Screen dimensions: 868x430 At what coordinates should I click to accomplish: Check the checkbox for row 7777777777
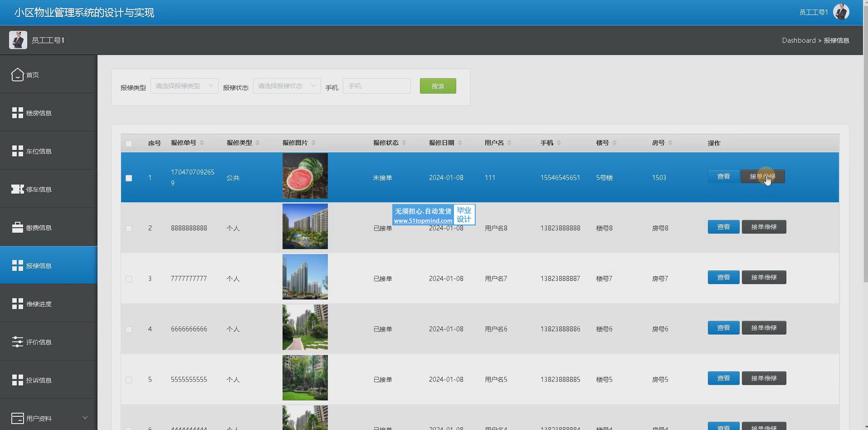[x=129, y=279]
